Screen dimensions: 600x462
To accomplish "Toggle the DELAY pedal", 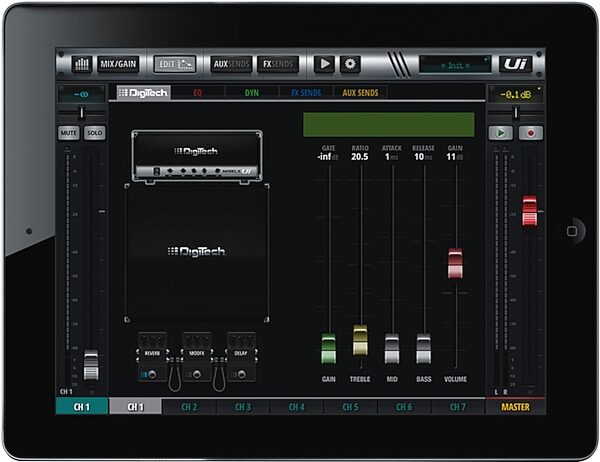I will pyautogui.click(x=241, y=357).
